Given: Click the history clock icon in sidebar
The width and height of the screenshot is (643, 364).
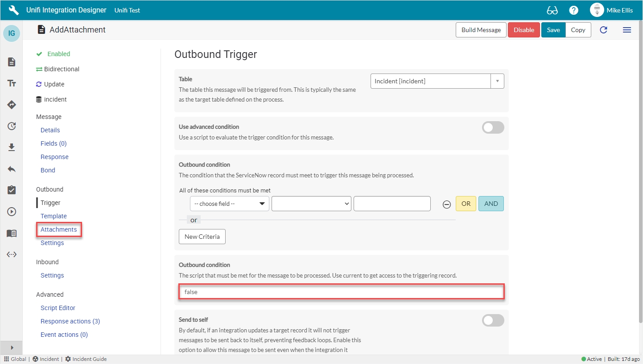Looking at the screenshot, I should pyautogui.click(x=12, y=126).
